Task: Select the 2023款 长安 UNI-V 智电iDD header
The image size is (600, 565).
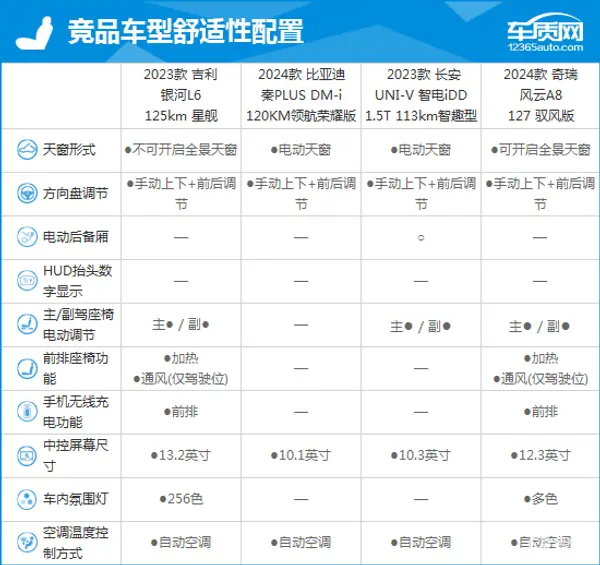Action: point(421,95)
